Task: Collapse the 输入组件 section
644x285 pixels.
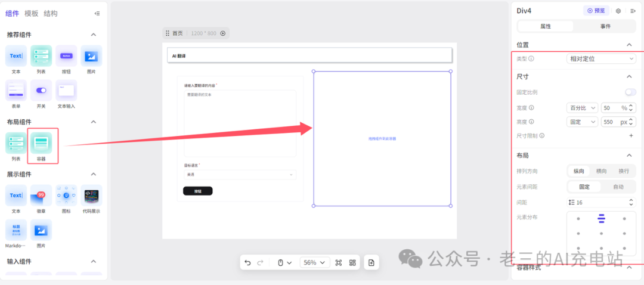Action: 93,262
